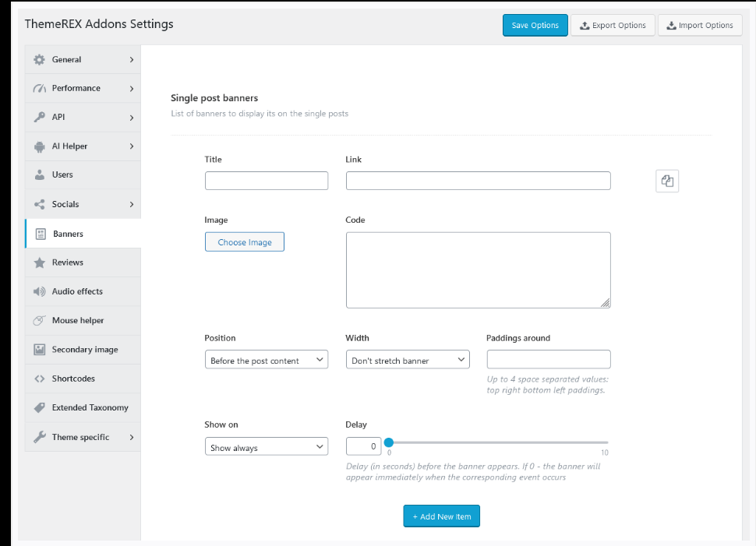The width and height of the screenshot is (756, 546).
Task: Click the 'ThemeREX Addons Settings' title
Action: (99, 24)
